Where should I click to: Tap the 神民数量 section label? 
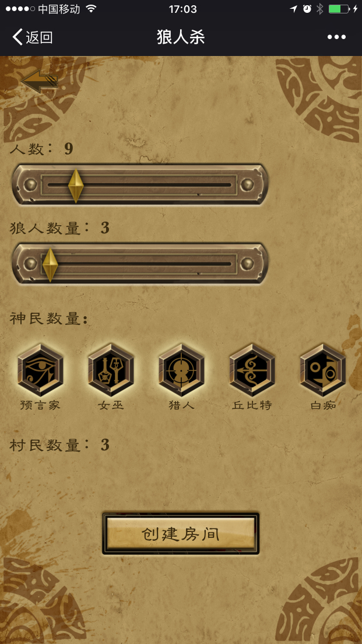coord(49,318)
